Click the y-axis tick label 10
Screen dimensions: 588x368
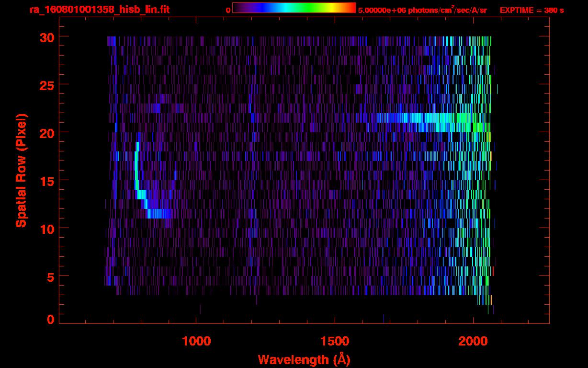[x=47, y=229]
